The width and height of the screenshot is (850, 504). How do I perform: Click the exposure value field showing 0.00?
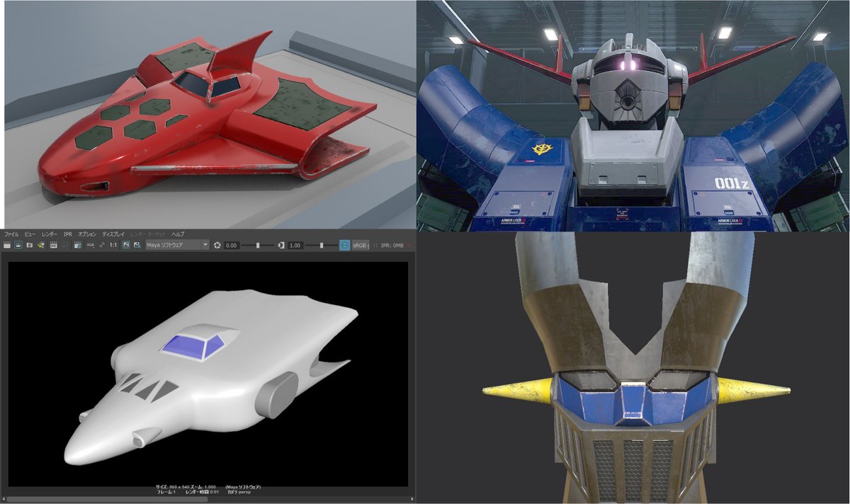[232, 245]
